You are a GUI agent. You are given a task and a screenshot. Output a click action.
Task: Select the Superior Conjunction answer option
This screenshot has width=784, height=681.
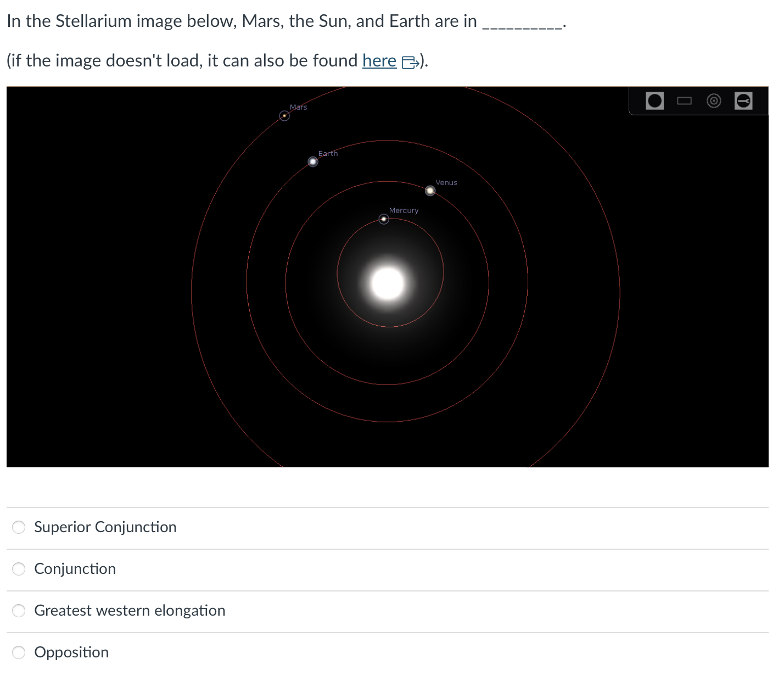coord(18,527)
